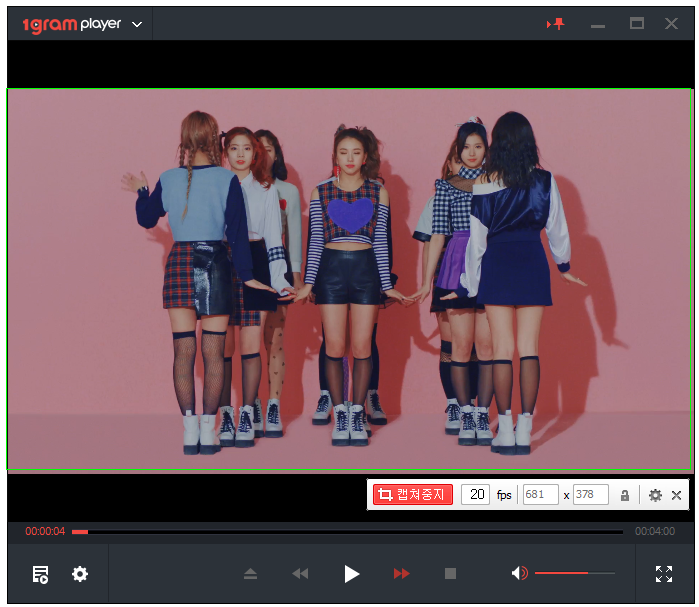Seek on the playback progress bar
699x607 pixels.
[x=347, y=532]
